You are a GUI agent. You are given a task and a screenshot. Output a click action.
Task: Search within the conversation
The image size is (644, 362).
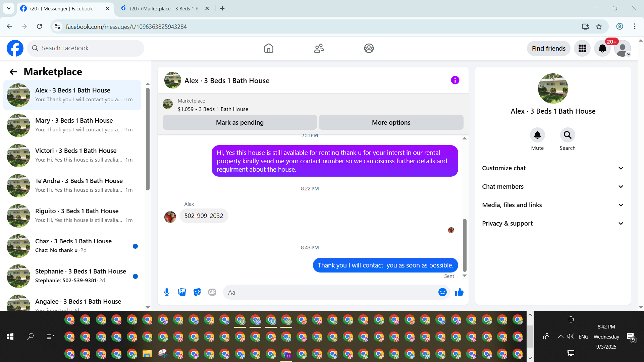coord(568,135)
